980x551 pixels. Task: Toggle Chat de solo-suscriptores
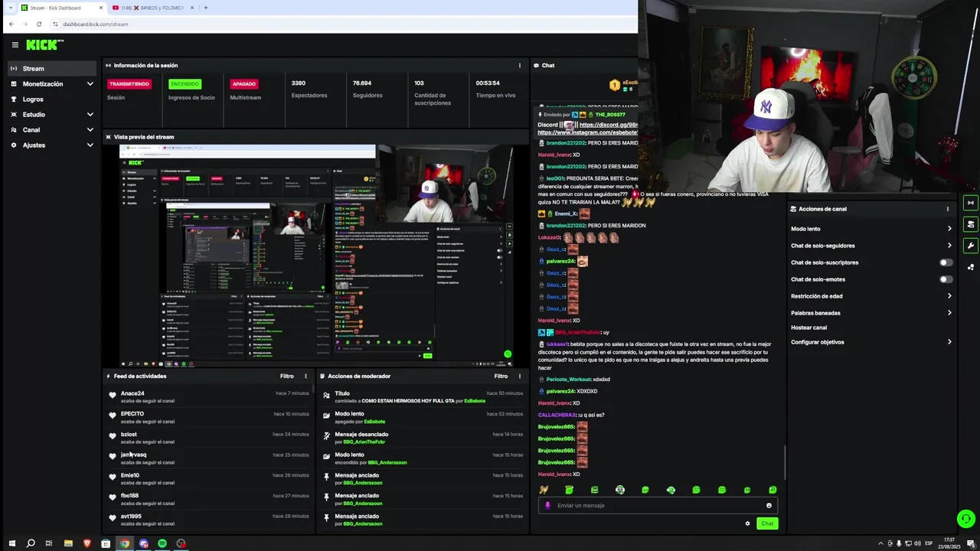point(946,262)
